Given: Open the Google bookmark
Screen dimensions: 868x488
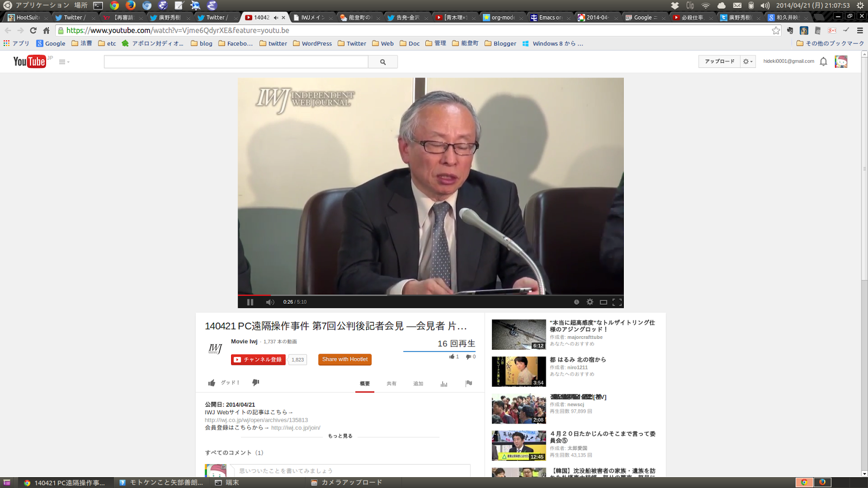Looking at the screenshot, I should click(50, 43).
